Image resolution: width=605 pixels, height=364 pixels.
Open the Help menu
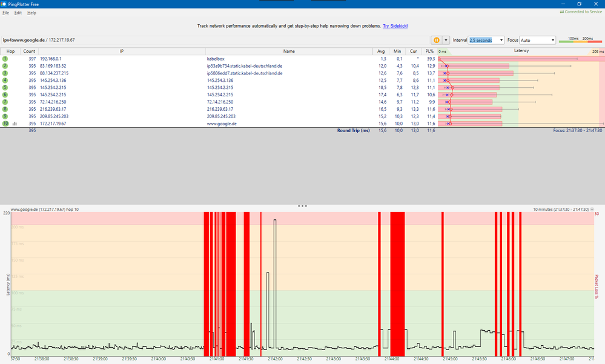tap(31, 12)
